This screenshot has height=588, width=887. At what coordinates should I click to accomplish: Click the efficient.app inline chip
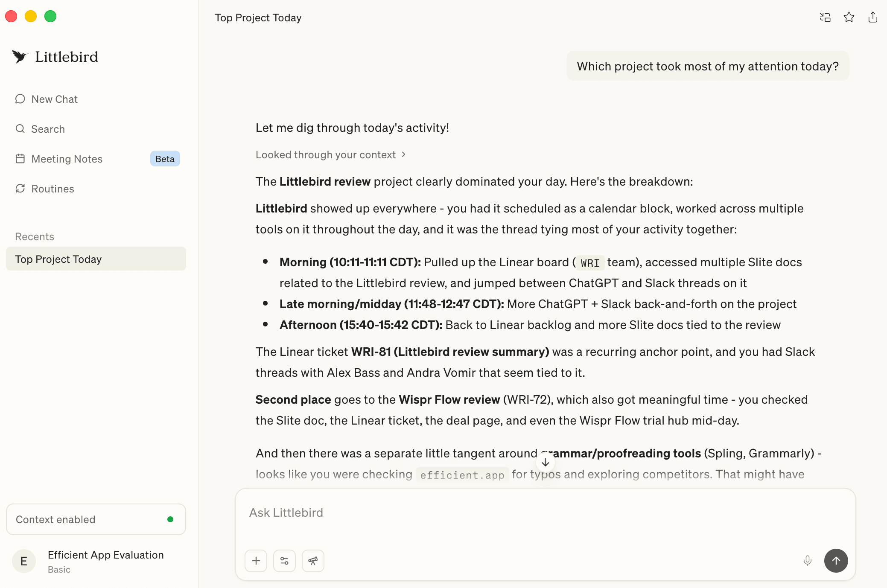click(462, 474)
